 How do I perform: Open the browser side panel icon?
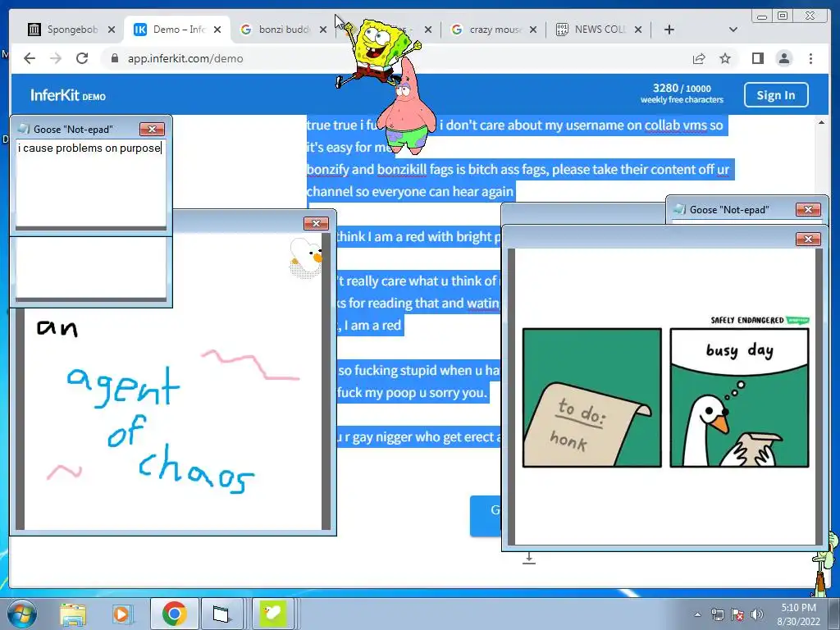click(757, 58)
